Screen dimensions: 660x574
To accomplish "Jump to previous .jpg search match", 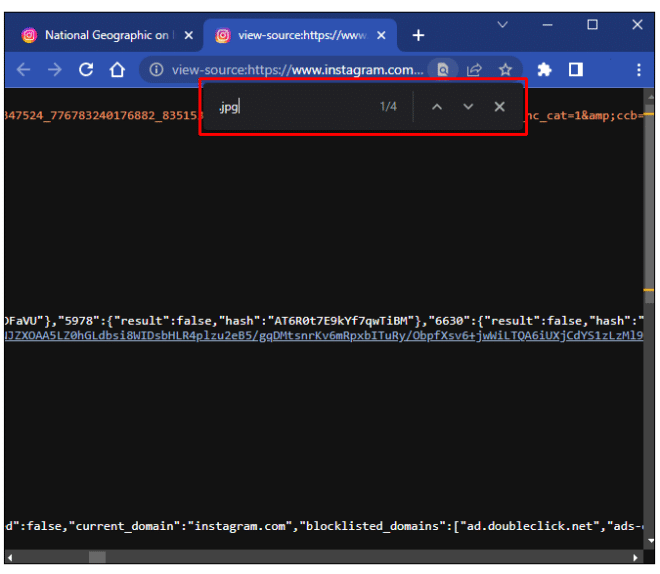I will [437, 107].
